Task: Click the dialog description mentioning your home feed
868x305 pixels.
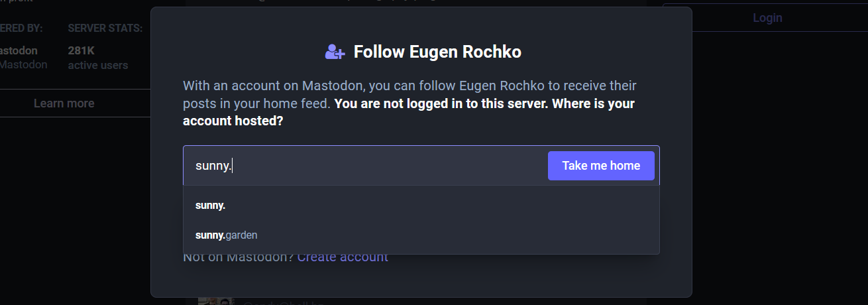Action: (x=409, y=104)
